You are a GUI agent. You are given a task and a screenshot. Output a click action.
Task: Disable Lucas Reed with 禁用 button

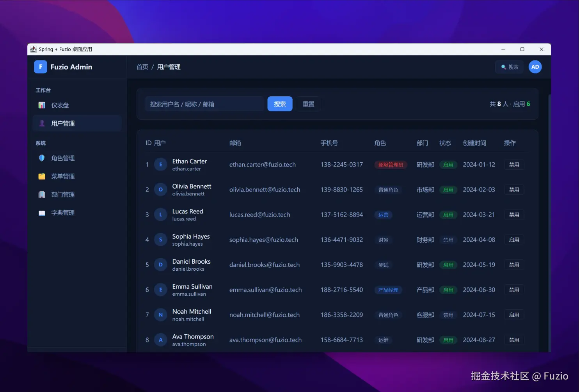(x=514, y=215)
